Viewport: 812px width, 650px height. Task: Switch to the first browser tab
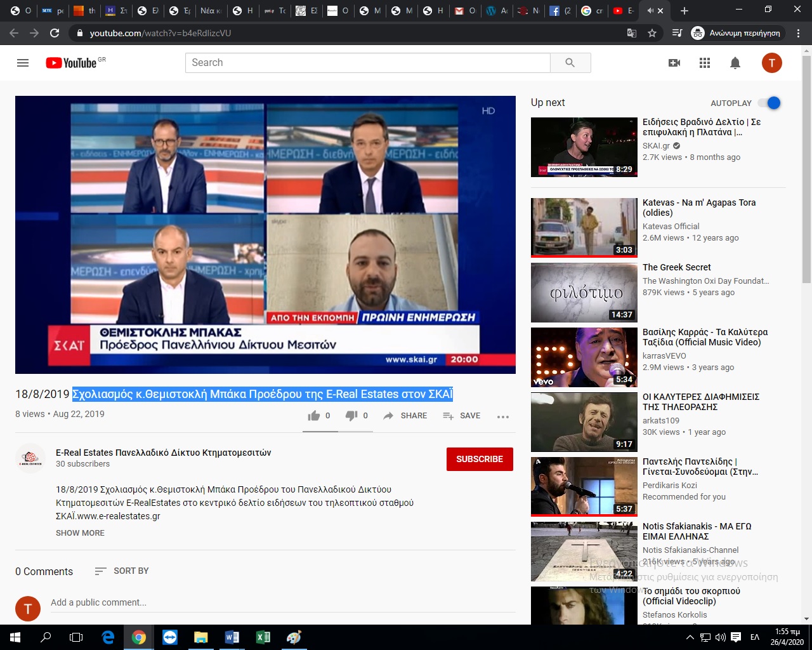tap(21, 11)
